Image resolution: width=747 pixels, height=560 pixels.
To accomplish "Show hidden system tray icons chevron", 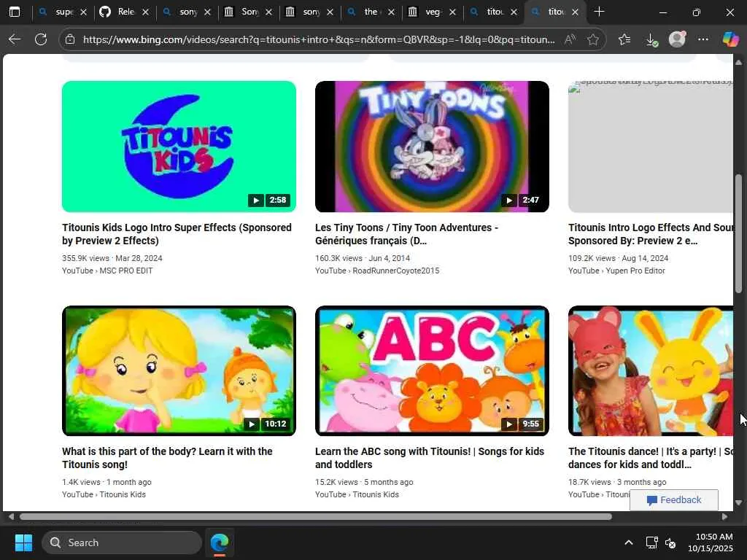I will tap(628, 542).
